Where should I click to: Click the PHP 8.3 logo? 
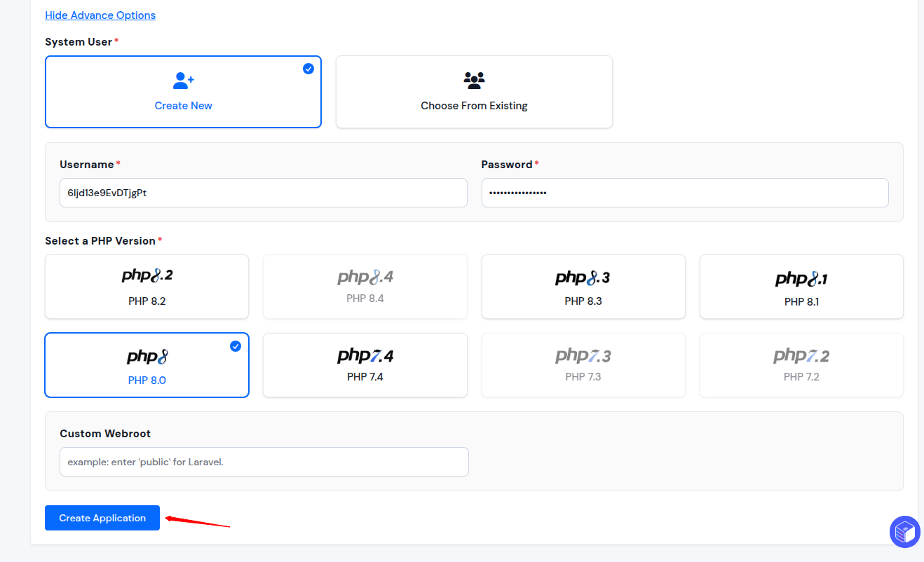583,277
